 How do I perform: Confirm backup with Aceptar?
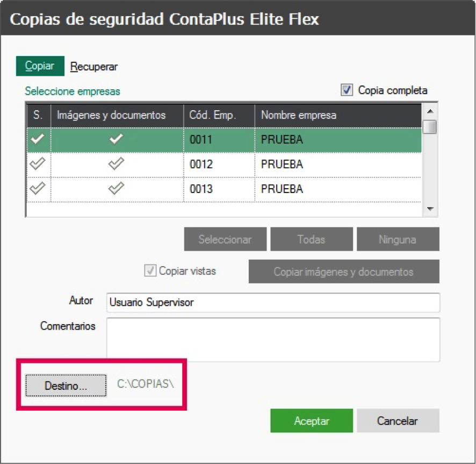312,420
